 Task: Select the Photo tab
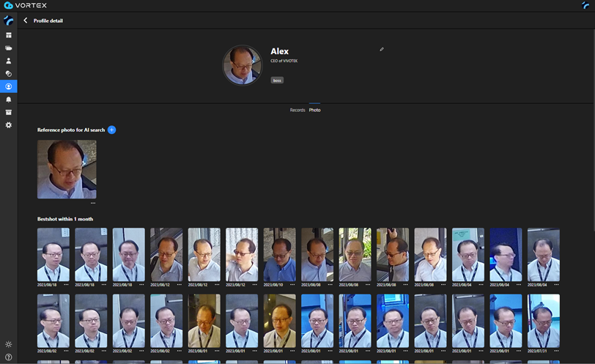[314, 110]
